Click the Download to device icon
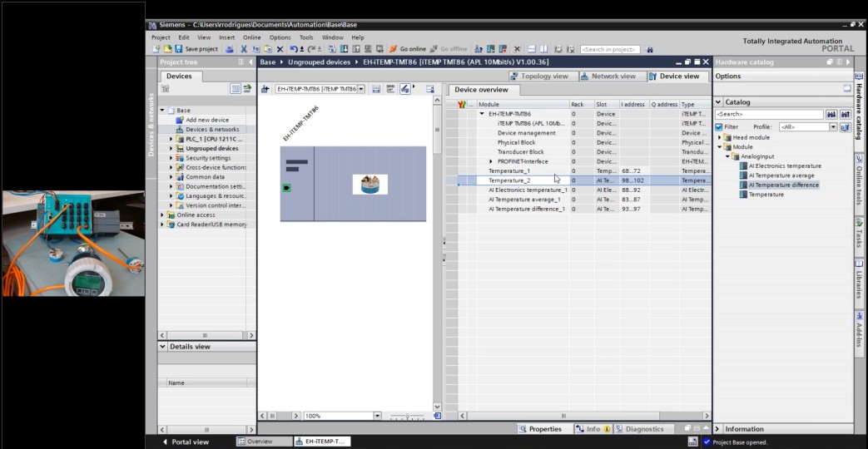Image resolution: width=868 pixels, height=449 pixels. coord(345,49)
